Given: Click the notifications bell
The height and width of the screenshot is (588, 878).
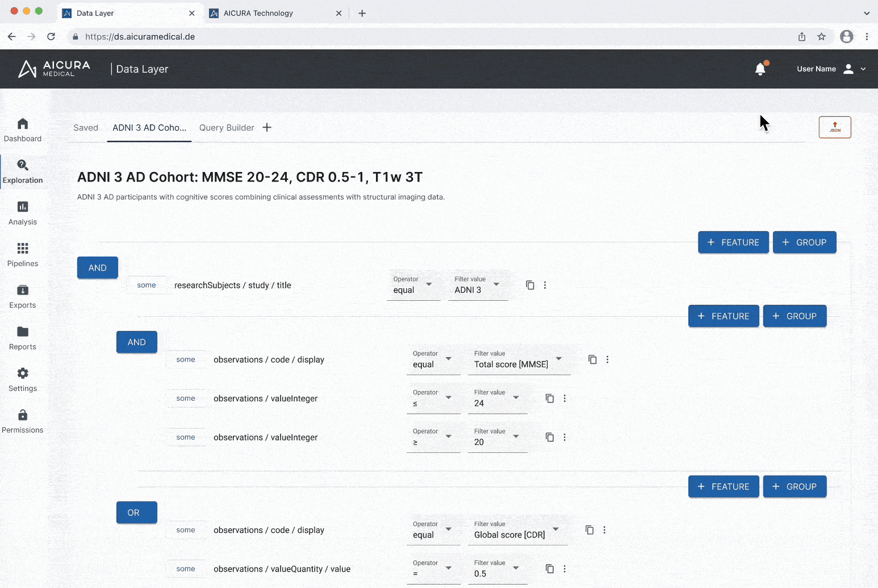Looking at the screenshot, I should [x=760, y=69].
